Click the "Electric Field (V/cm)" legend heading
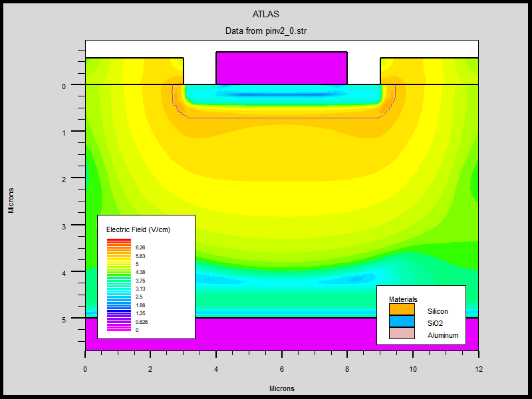 tap(138, 229)
